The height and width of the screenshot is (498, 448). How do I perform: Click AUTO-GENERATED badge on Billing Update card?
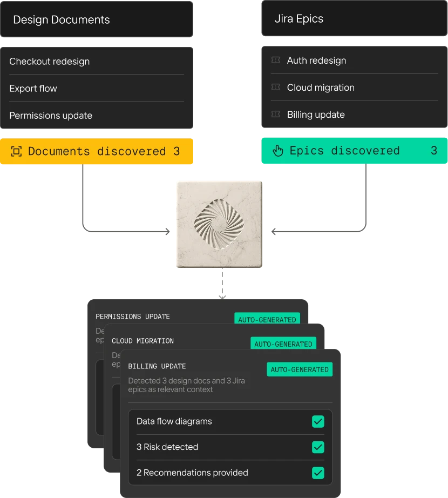(300, 369)
